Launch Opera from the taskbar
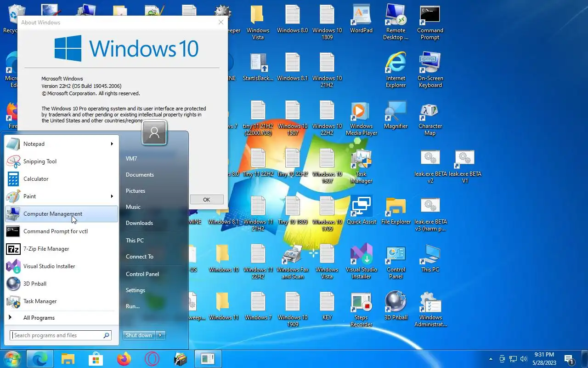Image resolution: width=588 pixels, height=368 pixels. tap(152, 359)
